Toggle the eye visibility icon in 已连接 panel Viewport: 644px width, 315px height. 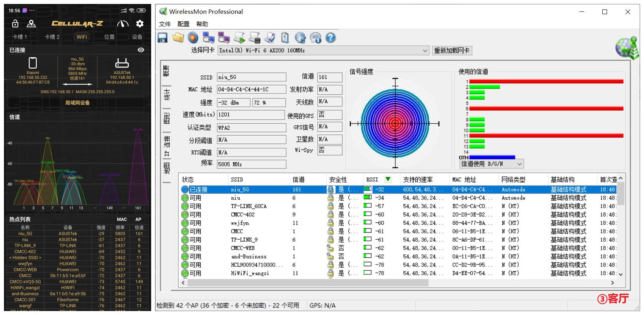141,50
